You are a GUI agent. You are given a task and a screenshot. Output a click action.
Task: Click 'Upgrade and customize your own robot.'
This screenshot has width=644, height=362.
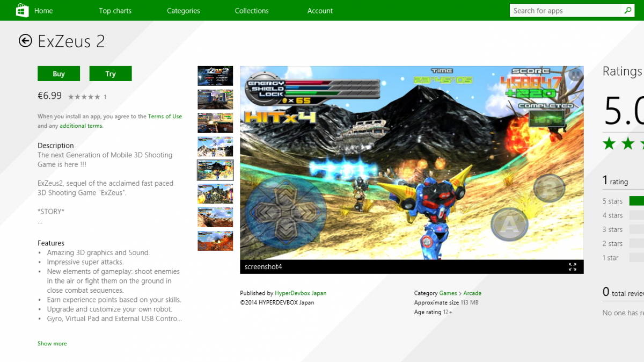coord(109,309)
